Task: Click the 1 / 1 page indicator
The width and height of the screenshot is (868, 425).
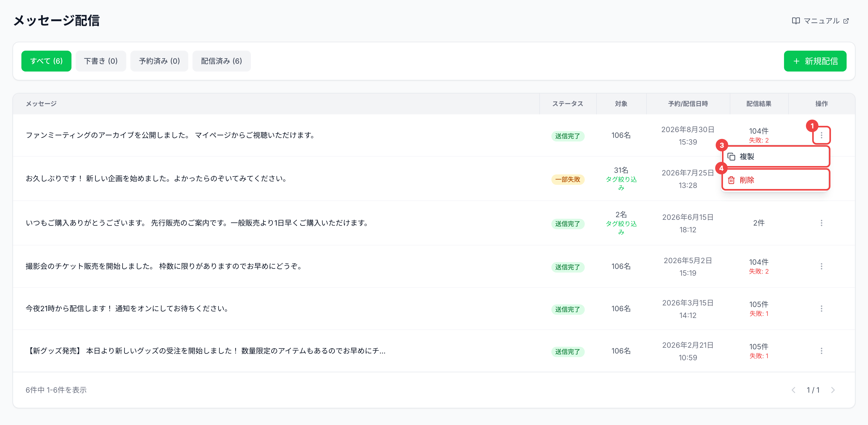Action: (813, 390)
